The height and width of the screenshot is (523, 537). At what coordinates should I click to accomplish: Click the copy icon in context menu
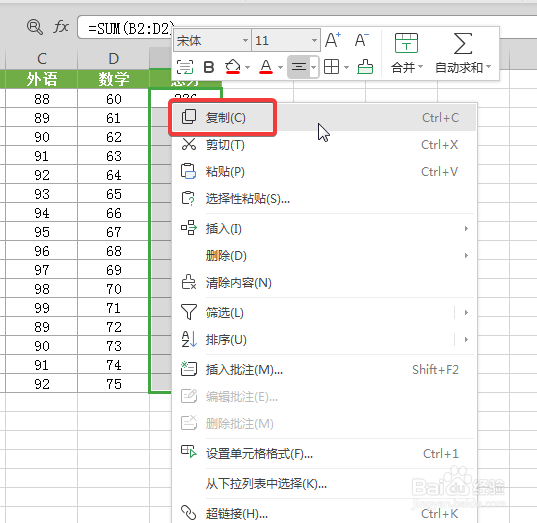(x=189, y=117)
